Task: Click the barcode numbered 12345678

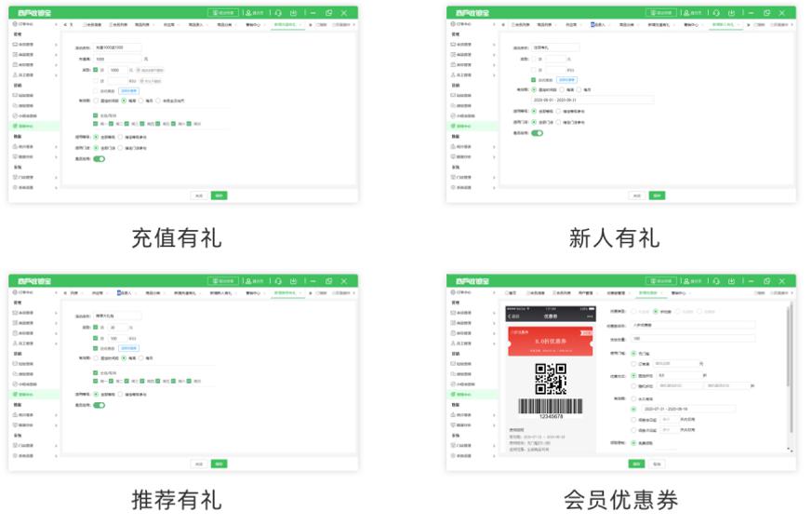Action: click(x=550, y=408)
